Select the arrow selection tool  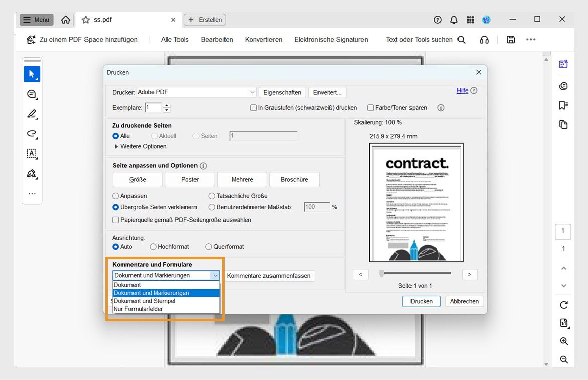[32, 74]
